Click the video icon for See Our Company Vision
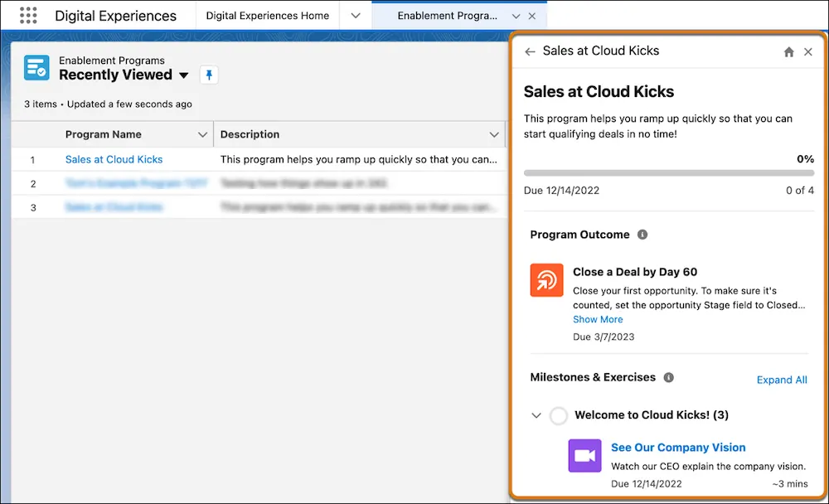The width and height of the screenshot is (829, 504). coord(584,455)
